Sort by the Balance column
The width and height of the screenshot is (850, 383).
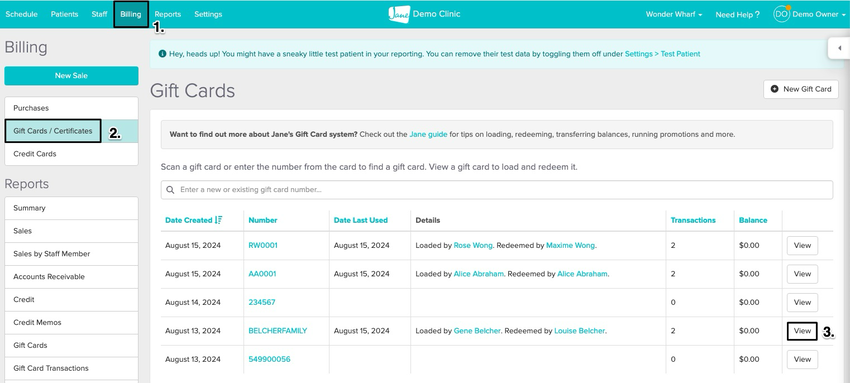point(753,220)
